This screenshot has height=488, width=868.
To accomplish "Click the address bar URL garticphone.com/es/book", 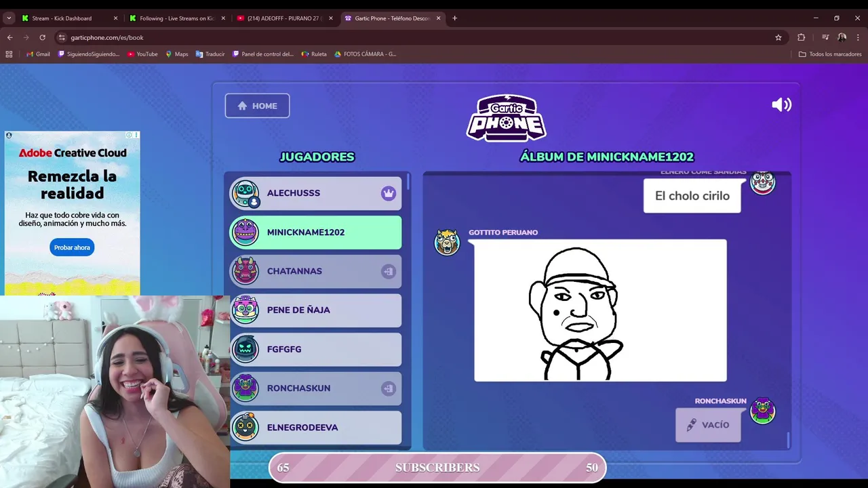I will click(107, 37).
